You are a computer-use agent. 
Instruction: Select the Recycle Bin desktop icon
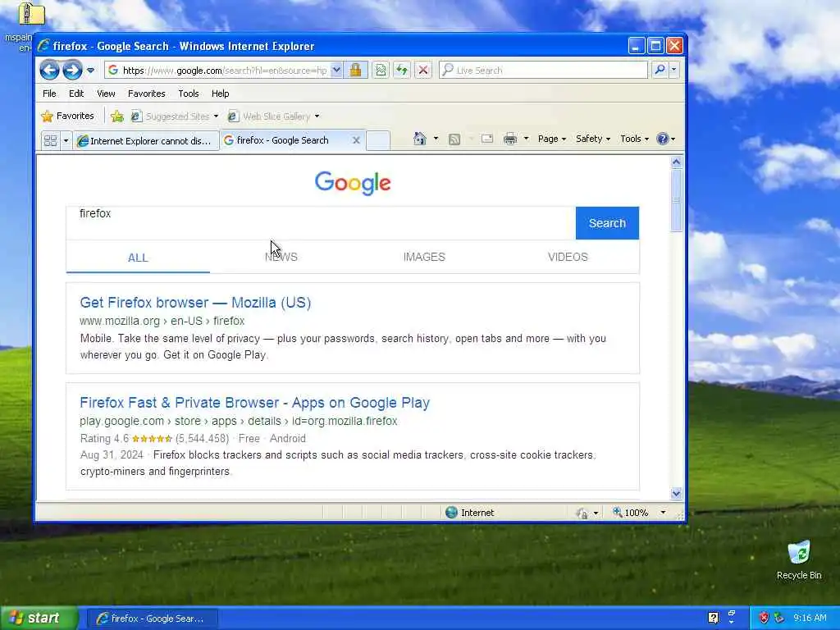click(799, 561)
